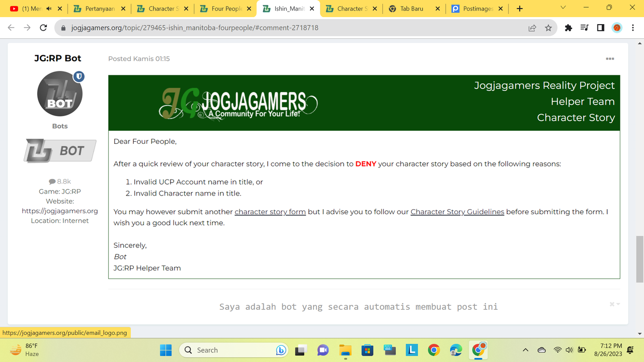Click Bots group label
Screen dimensions: 644x362
60,126
